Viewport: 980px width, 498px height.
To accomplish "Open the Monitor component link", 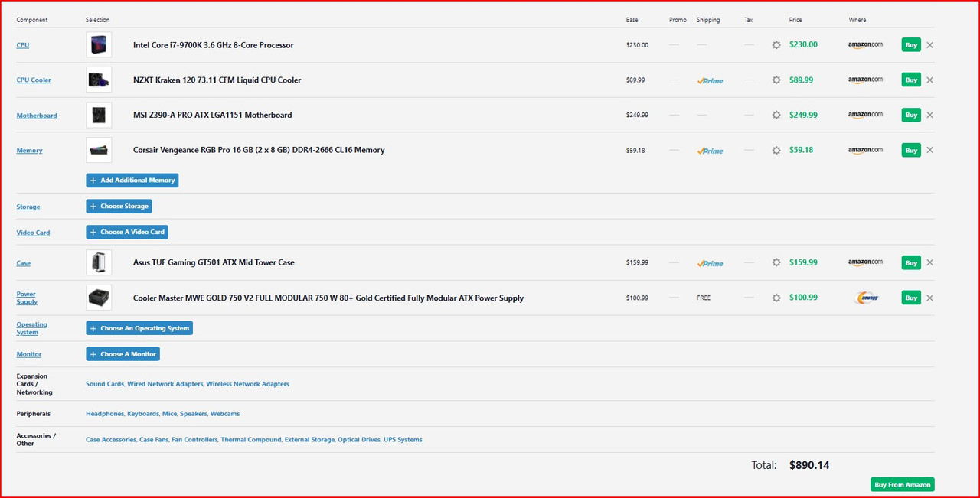I will tap(29, 355).
